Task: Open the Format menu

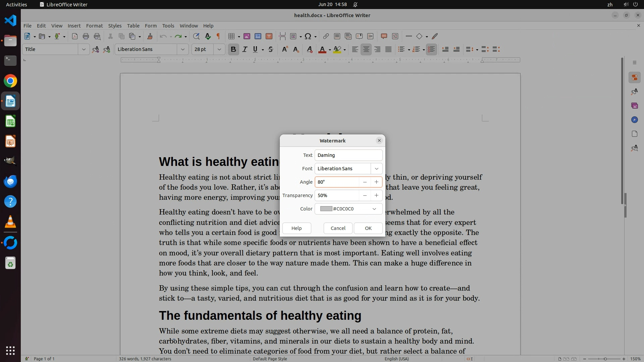Action: pyautogui.click(x=94, y=26)
